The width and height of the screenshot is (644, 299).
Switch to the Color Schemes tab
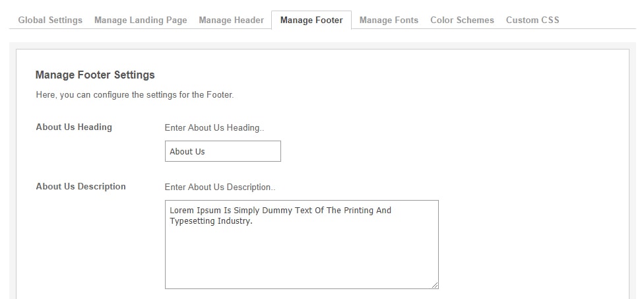pos(462,20)
